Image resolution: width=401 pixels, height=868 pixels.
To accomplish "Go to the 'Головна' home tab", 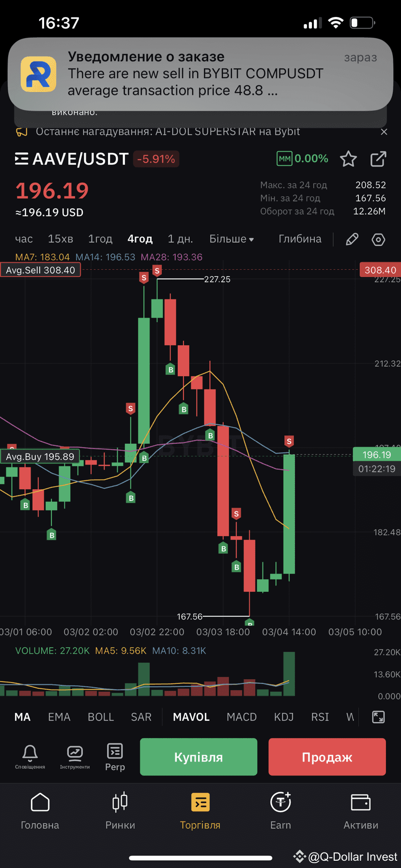I will pos(40,812).
